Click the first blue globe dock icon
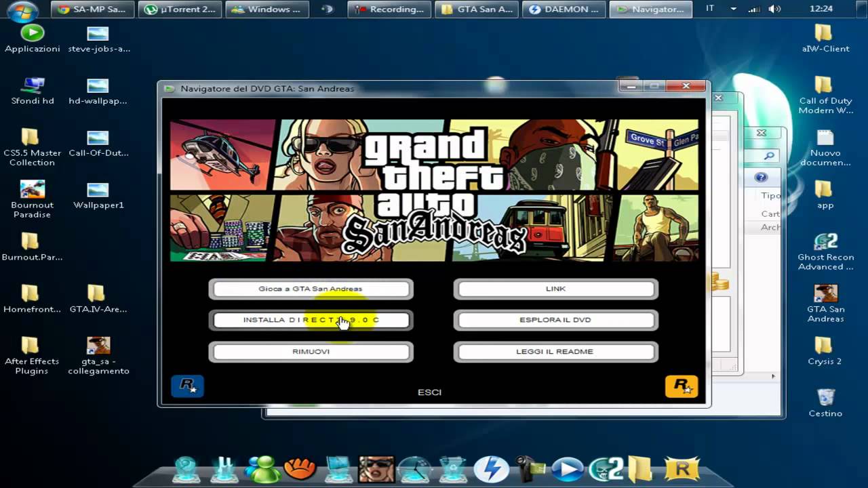Screen dimensions: 868x488 186,469
